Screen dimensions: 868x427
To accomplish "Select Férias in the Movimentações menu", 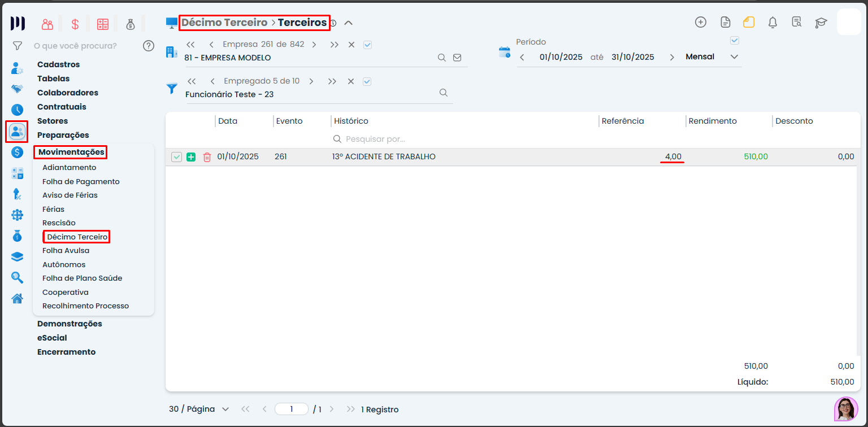I will coord(53,209).
